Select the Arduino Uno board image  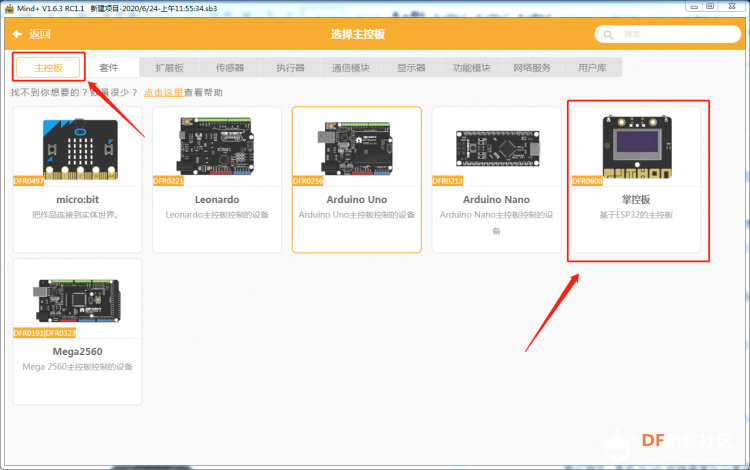coord(355,148)
